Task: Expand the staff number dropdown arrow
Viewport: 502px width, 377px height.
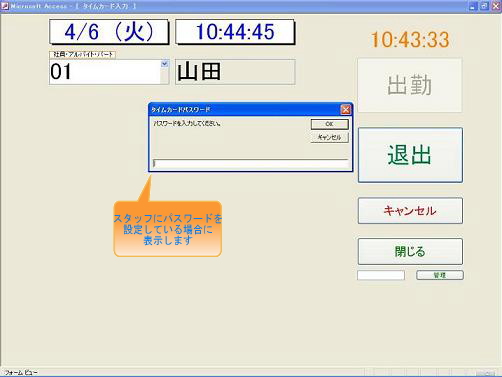Action: pos(165,64)
